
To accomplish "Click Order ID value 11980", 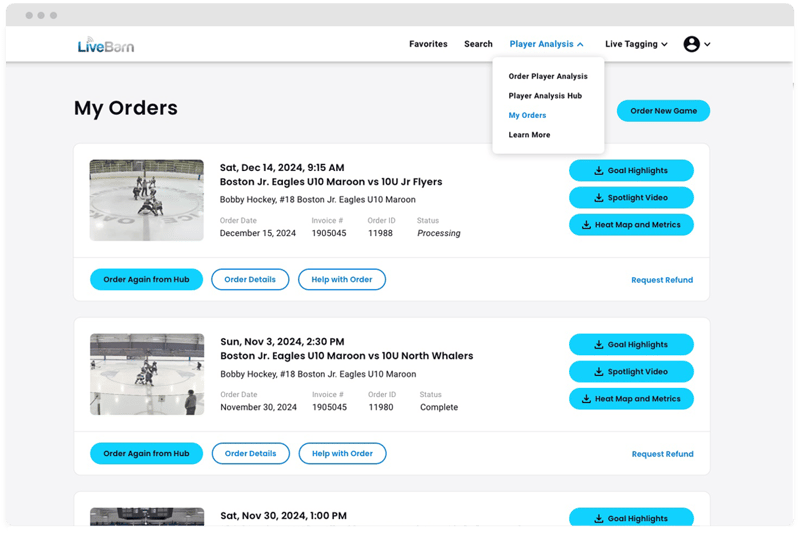I will click(x=381, y=407).
